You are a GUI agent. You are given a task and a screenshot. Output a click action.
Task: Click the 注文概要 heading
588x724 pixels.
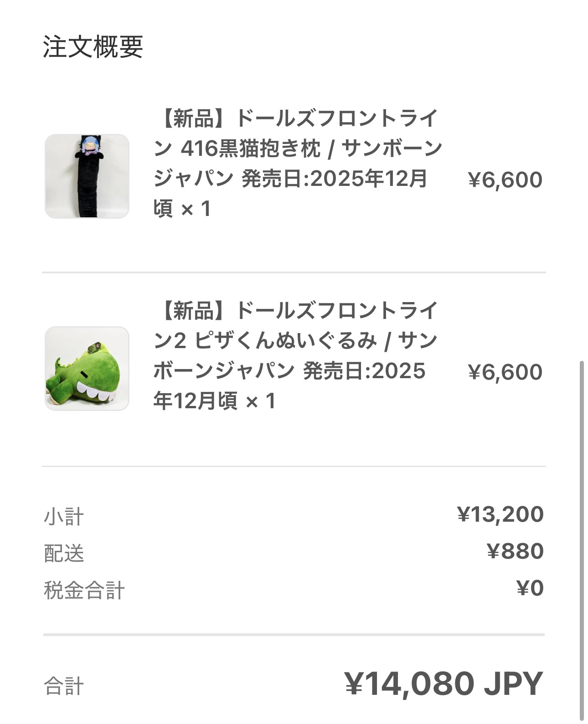[x=93, y=46]
